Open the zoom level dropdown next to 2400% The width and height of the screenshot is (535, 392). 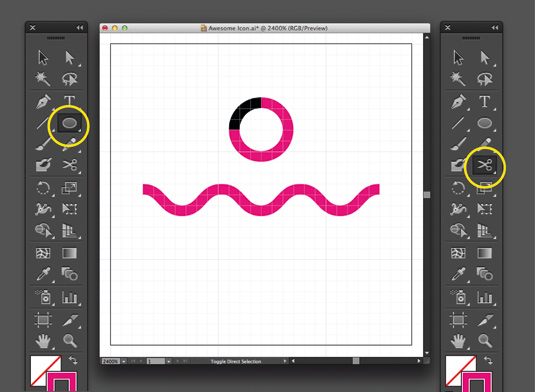[x=124, y=361]
